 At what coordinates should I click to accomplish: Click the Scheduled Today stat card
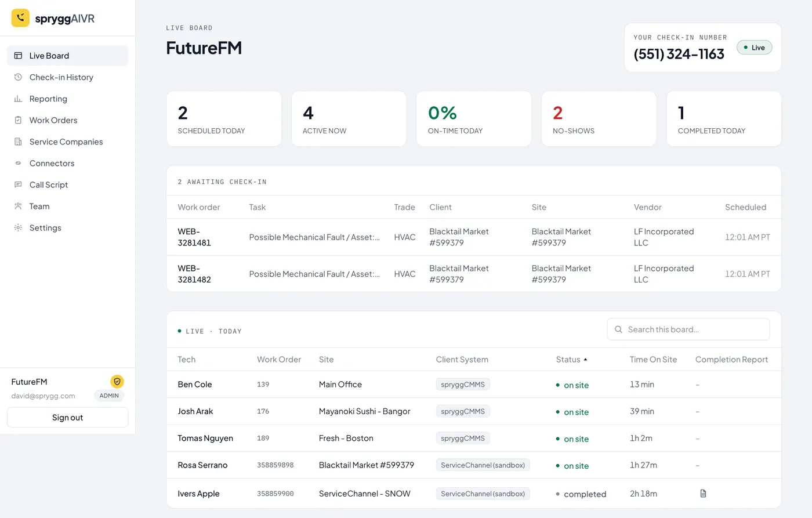[x=224, y=119]
